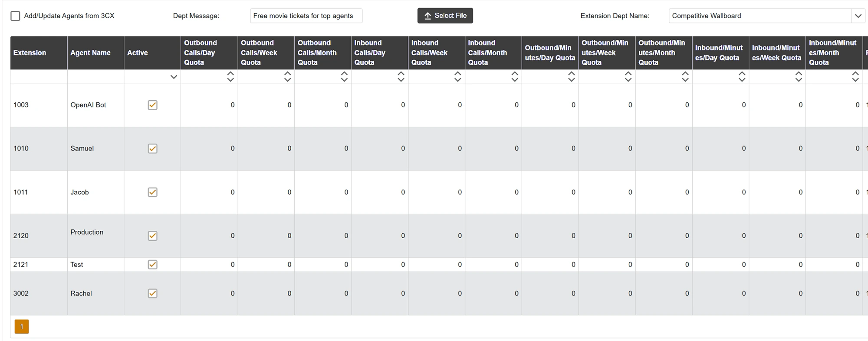Select extension 2121 cell
Viewport: 868px width, 341px height.
click(39, 265)
